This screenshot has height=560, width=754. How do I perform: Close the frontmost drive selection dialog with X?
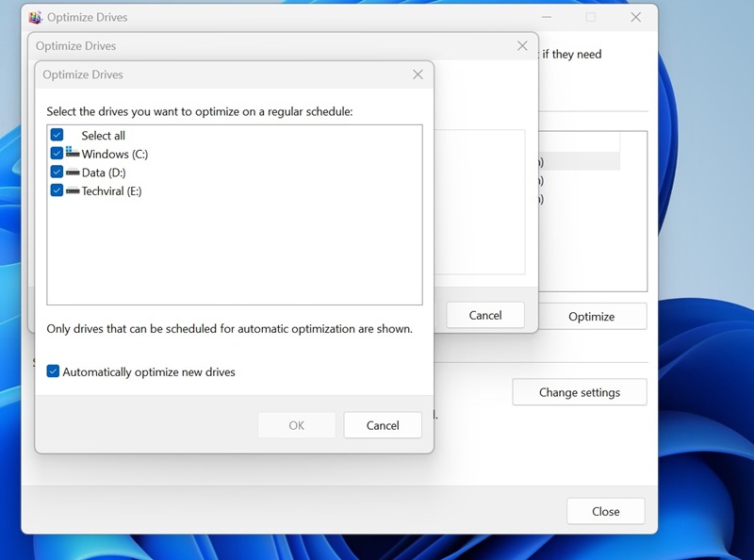pyautogui.click(x=418, y=74)
